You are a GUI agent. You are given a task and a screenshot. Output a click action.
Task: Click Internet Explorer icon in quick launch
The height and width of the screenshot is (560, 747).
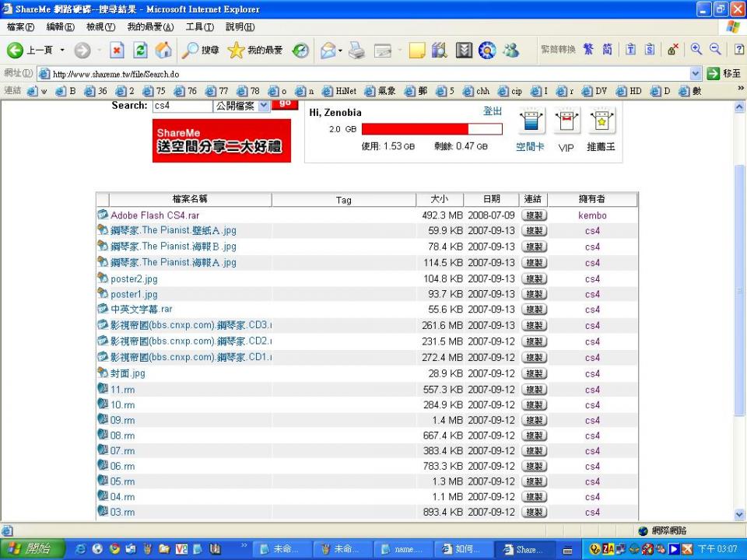(x=81, y=549)
